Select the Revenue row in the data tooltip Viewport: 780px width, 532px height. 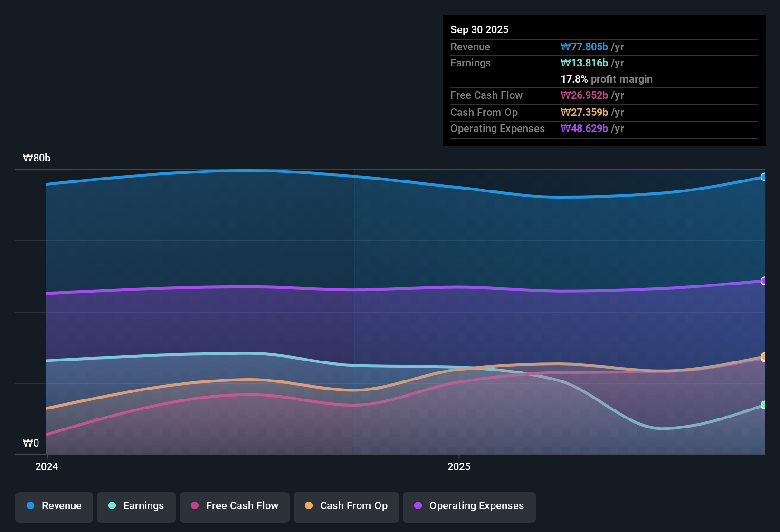(x=537, y=47)
